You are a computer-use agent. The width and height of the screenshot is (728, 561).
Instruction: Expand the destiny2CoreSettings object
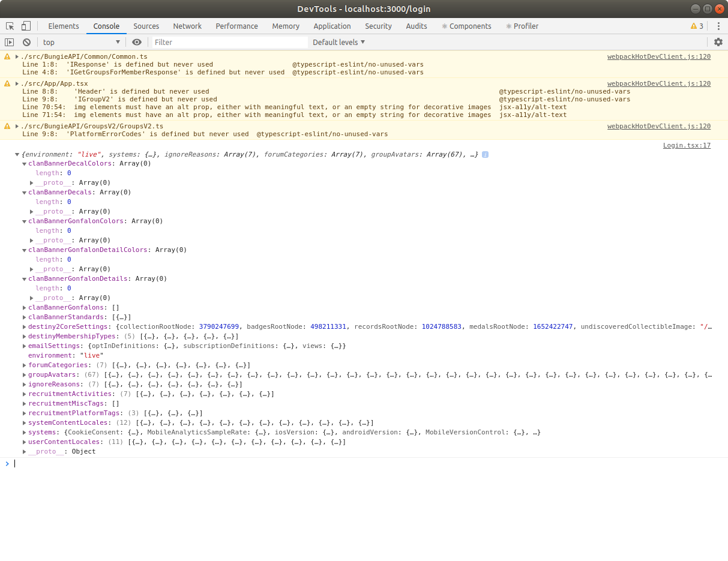pyautogui.click(x=24, y=326)
